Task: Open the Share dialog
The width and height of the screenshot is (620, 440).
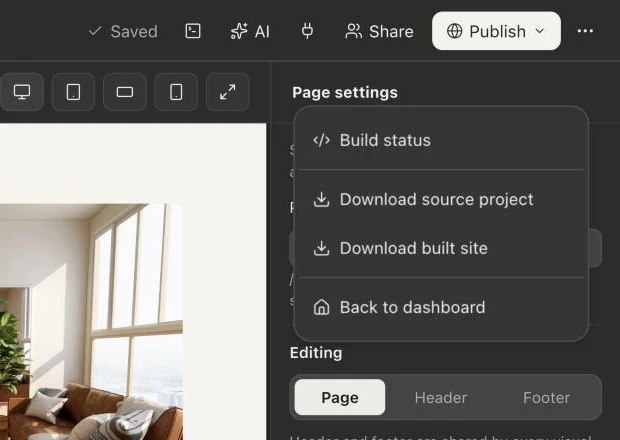Action: pyautogui.click(x=379, y=31)
